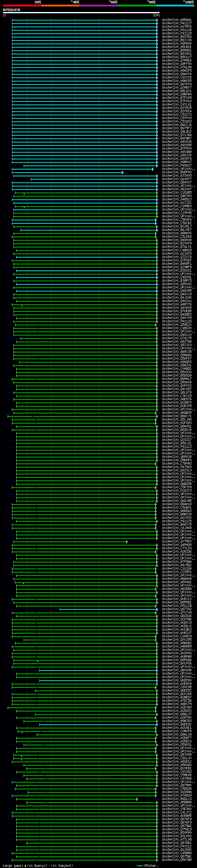Select hit label UniRef100_C1E6B5
This screenshot has height=868, width=197.
coord(176,193)
